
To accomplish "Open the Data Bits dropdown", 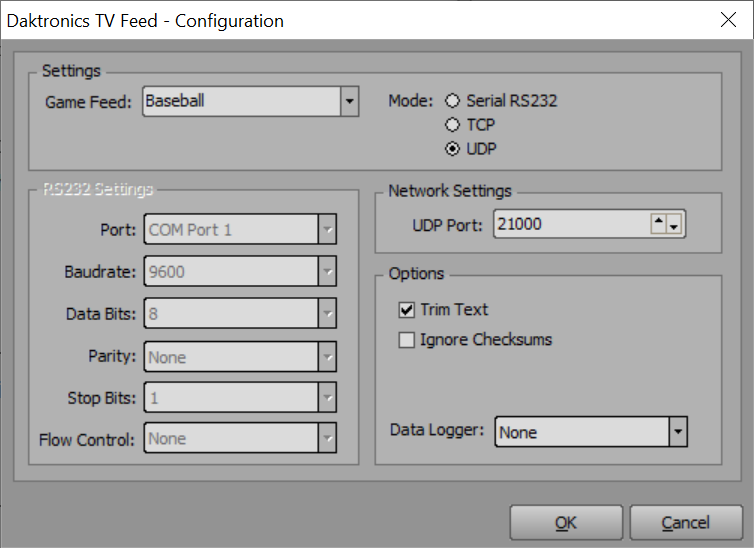I will (240, 313).
